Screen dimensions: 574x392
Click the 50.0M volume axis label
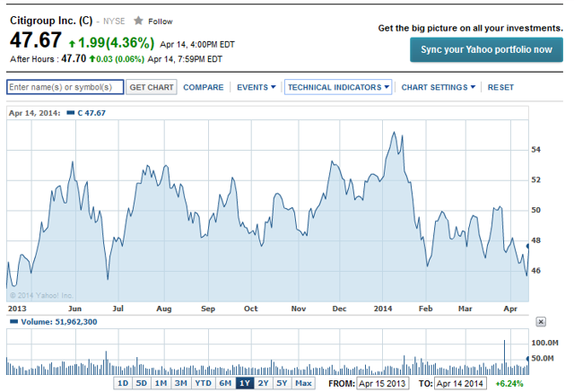(x=542, y=358)
